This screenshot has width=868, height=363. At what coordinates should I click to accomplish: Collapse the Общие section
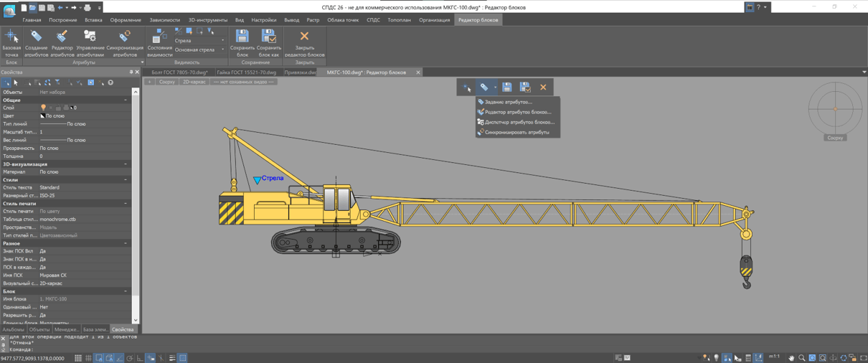(126, 100)
